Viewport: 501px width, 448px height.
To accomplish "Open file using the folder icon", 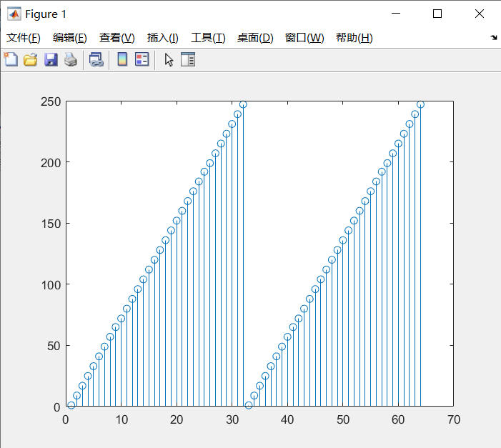I will [x=30, y=60].
